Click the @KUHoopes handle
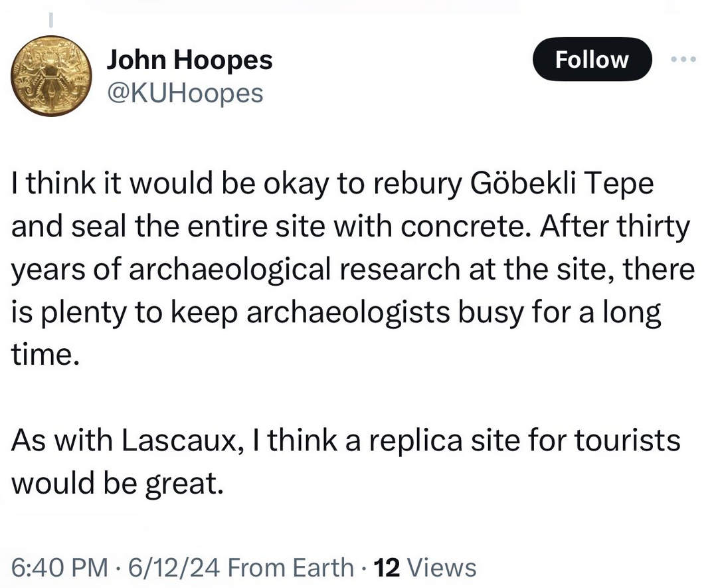 (x=185, y=93)
